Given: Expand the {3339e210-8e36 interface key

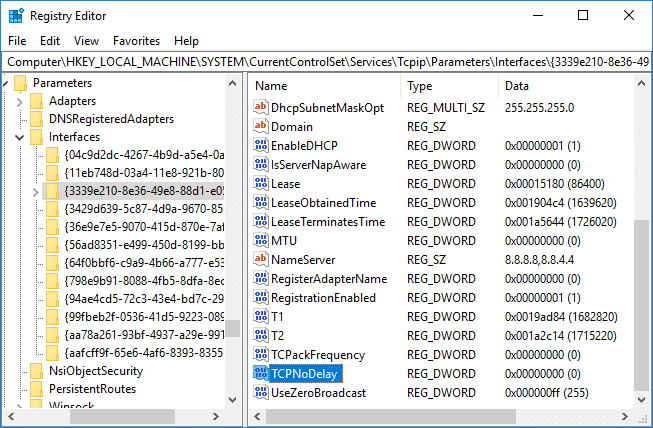Looking at the screenshot, I should [37, 191].
